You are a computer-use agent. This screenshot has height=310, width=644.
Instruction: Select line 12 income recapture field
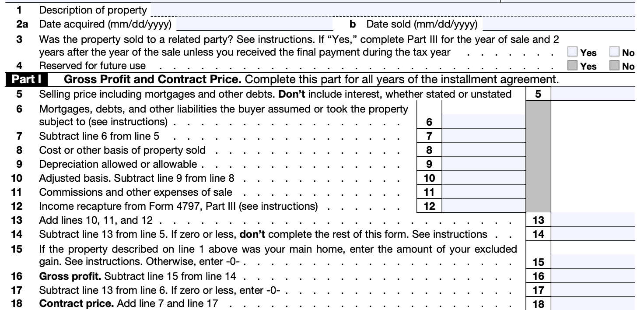pos(483,206)
